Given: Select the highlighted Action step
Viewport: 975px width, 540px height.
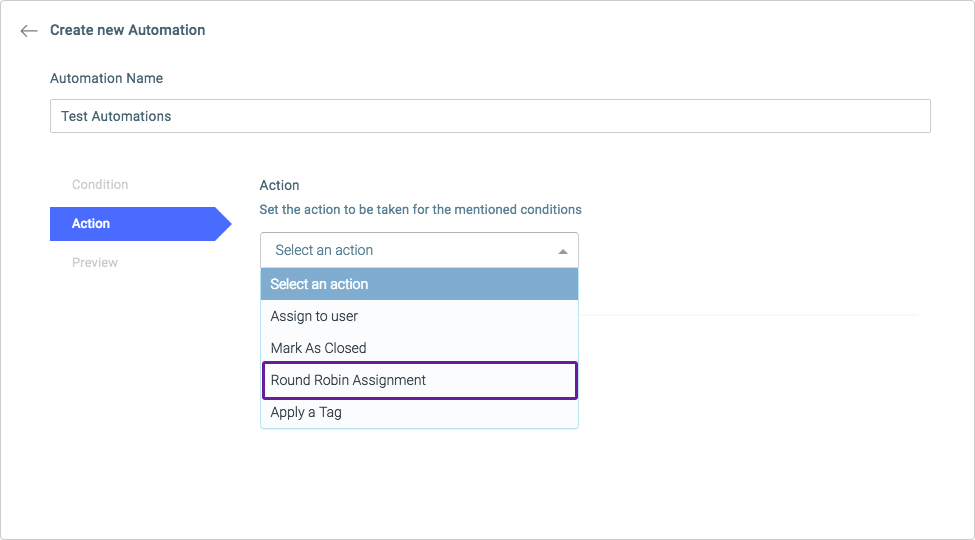Looking at the screenshot, I should click(141, 224).
